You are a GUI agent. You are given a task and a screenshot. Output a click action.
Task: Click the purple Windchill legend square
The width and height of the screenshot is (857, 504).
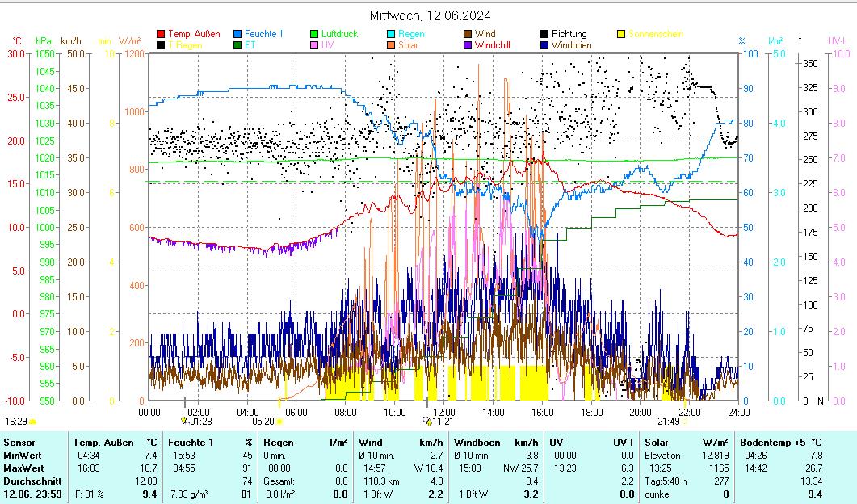[468, 46]
